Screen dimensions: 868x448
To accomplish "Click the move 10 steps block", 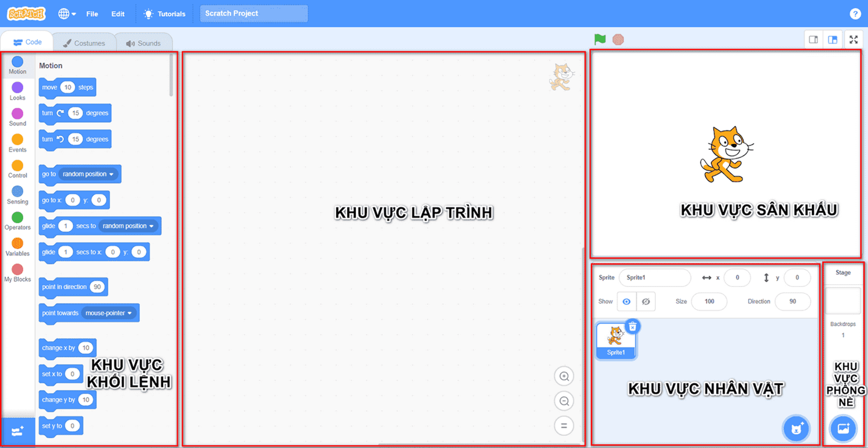I will coord(67,88).
